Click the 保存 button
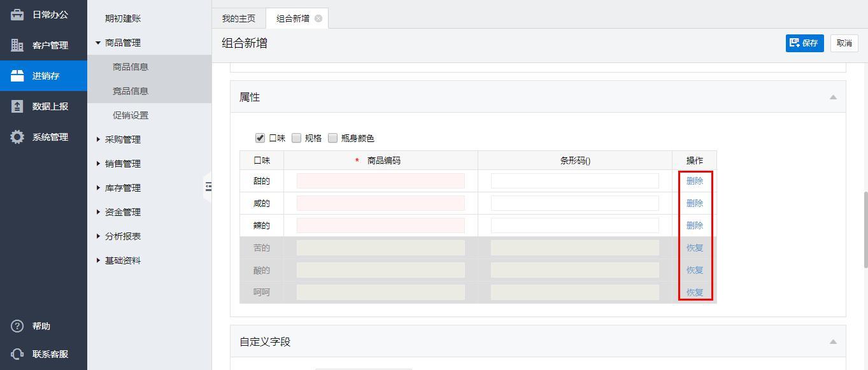Viewport: 868px width, 370px height. pyautogui.click(x=804, y=43)
